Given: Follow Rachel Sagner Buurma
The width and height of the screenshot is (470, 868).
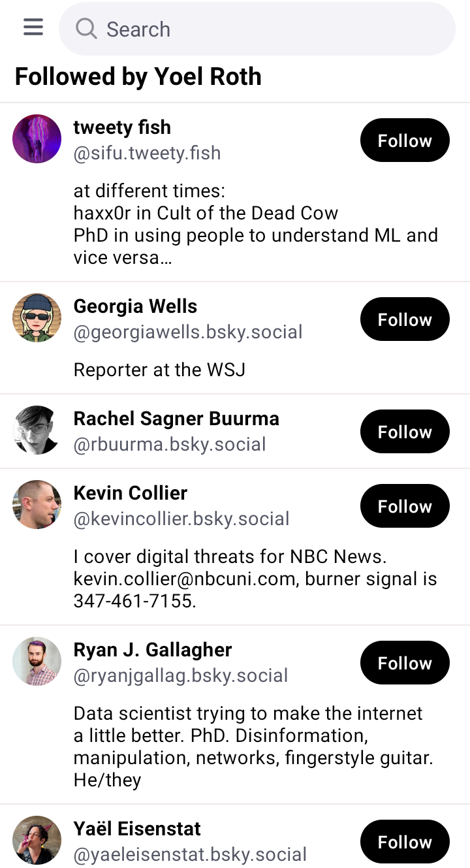Looking at the screenshot, I should click(x=405, y=432).
